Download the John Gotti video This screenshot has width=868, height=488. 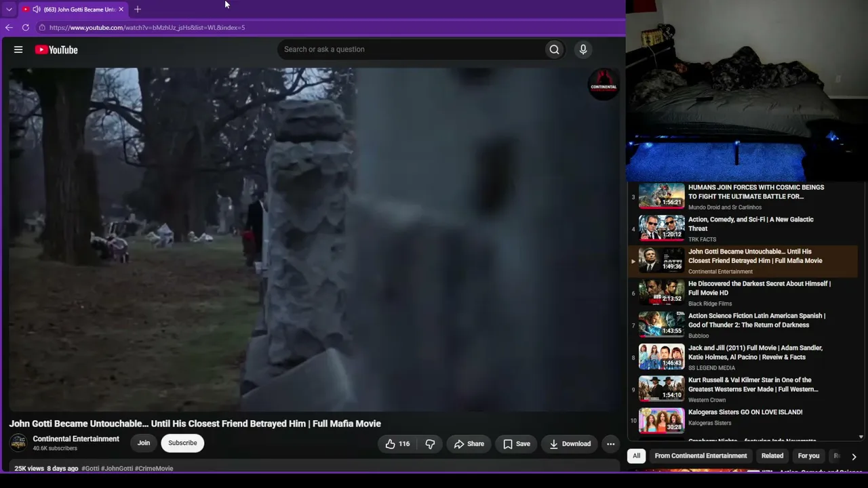(570, 444)
